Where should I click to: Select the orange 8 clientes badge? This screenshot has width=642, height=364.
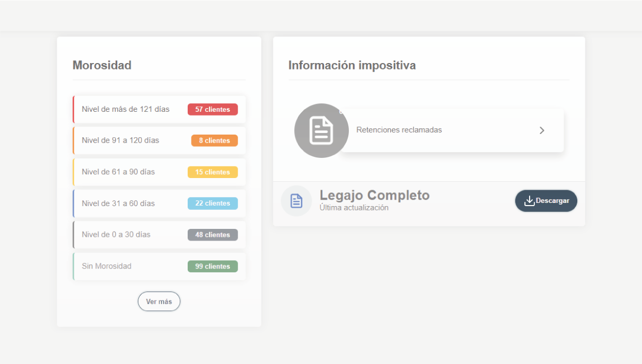pyautogui.click(x=214, y=141)
